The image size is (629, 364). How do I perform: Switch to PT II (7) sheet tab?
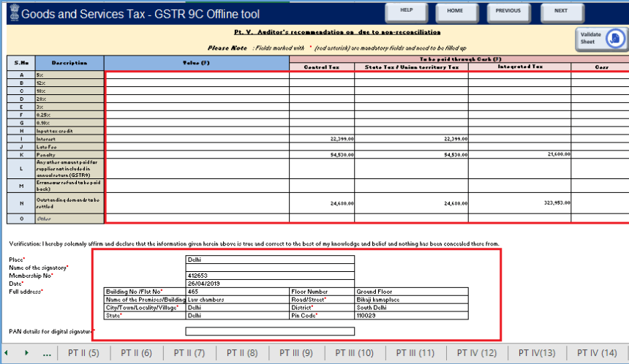[189, 353]
